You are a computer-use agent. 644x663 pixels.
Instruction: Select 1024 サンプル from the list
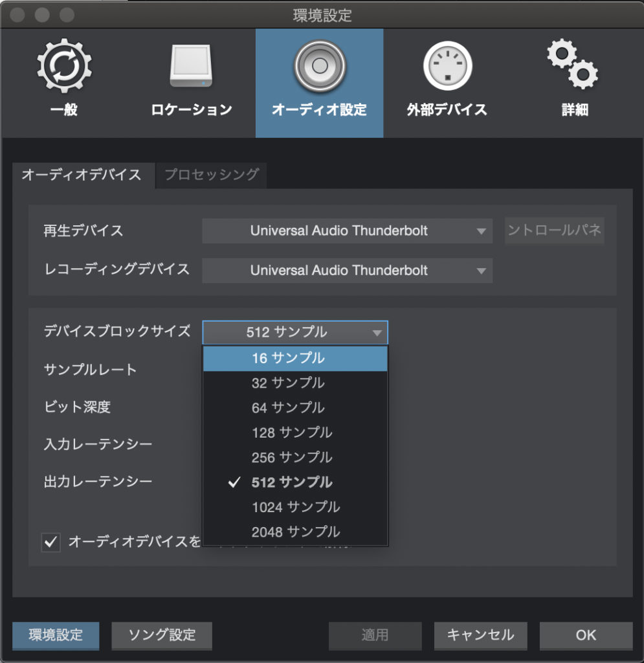(x=295, y=507)
